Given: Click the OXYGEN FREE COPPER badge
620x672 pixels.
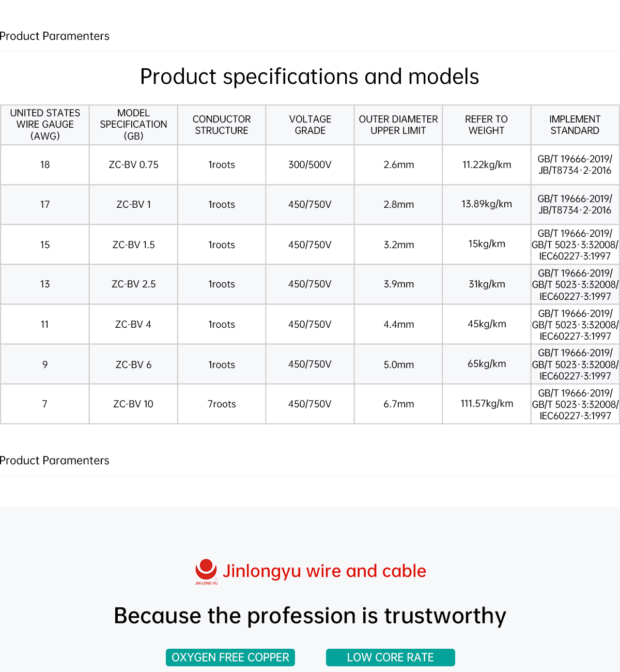Looking at the screenshot, I should [230, 658].
